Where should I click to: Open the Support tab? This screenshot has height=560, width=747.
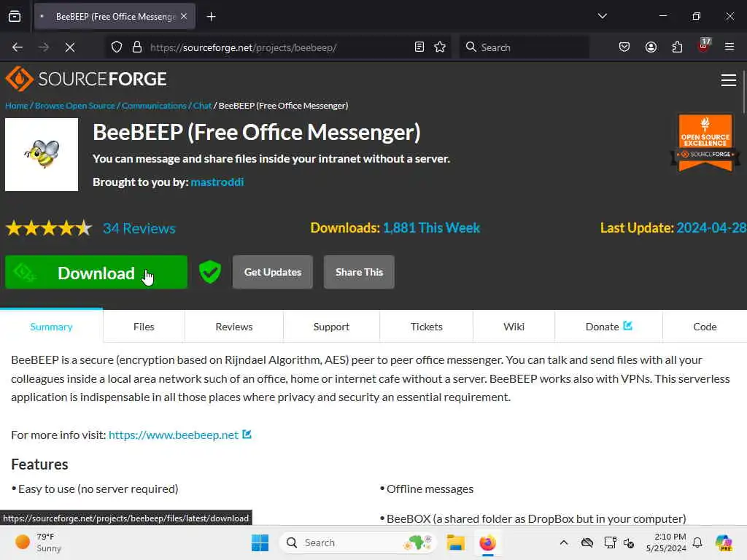coord(332,327)
